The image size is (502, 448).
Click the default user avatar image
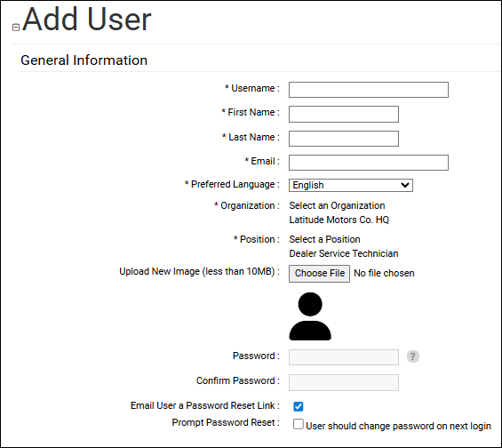tap(310, 316)
